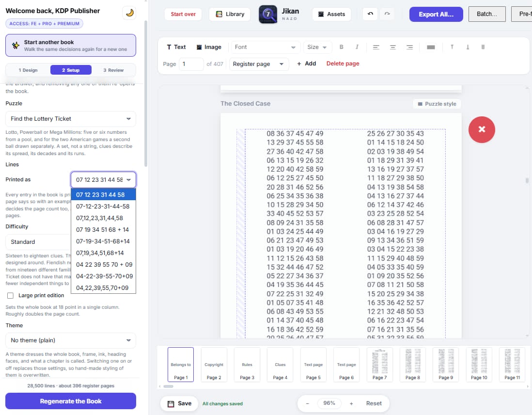Click Regenerate the Book
Screen dimensions: 532x415
(x=71, y=401)
